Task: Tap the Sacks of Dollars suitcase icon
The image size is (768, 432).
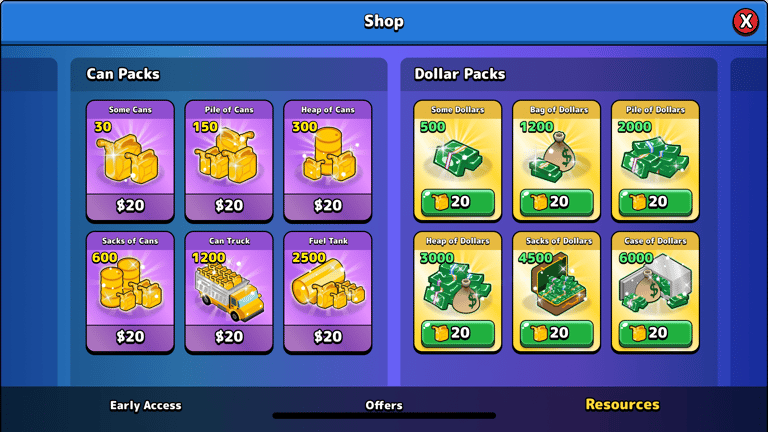Action: (557, 284)
